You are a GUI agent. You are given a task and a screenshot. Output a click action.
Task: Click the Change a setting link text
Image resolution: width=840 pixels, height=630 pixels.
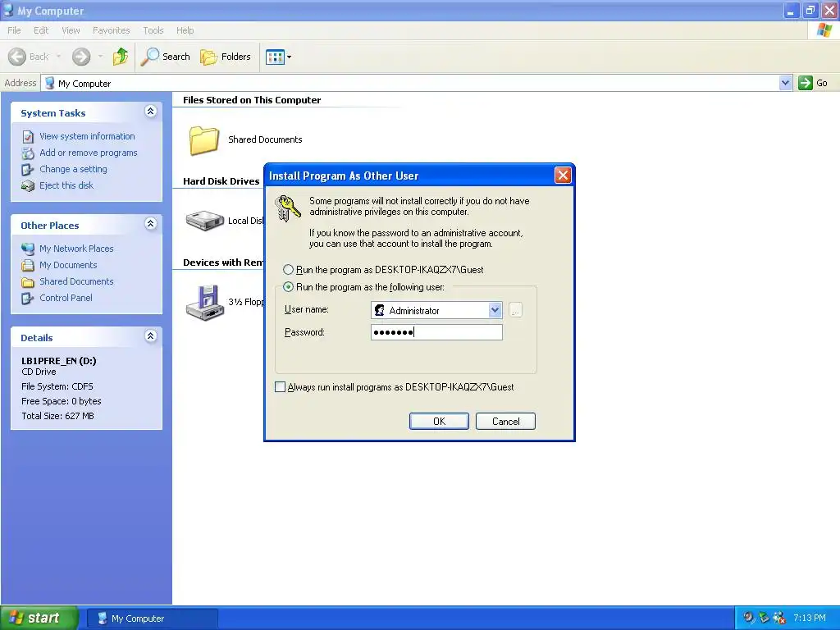click(x=73, y=169)
